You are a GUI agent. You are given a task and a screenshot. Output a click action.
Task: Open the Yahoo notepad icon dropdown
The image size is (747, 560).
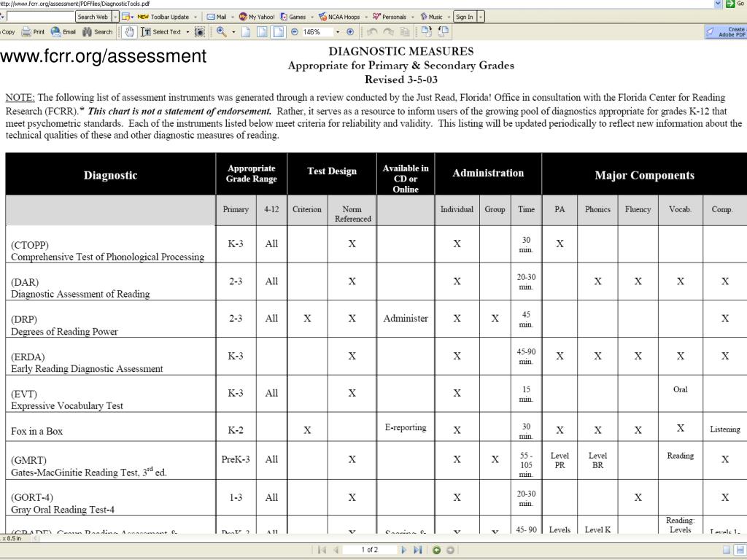[x=131, y=17]
